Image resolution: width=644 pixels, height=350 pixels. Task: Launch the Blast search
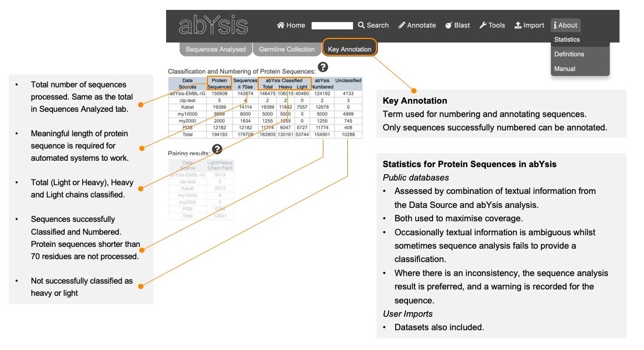pos(458,25)
